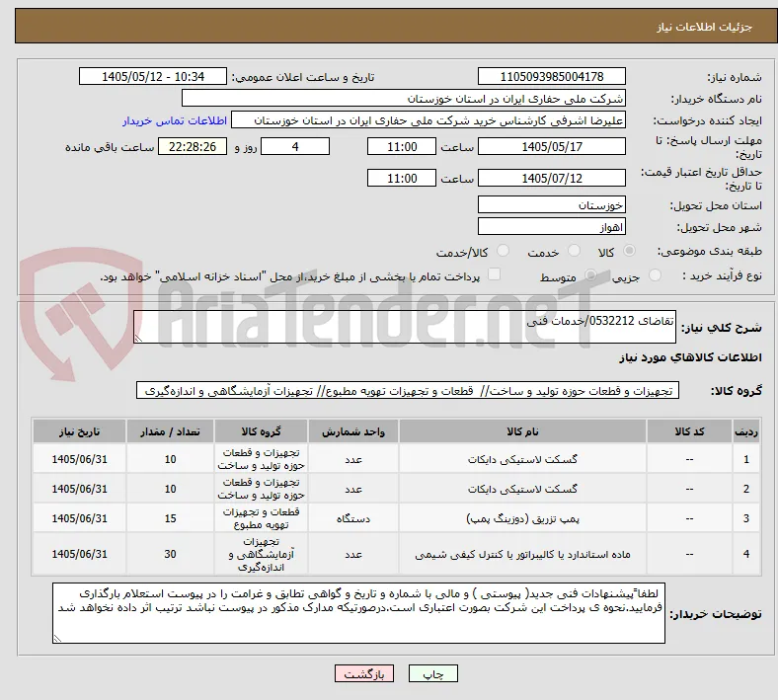Image resolution: width=778 pixels, height=700 pixels.
Task: Click the price validity date 1405/07/12
Action: [x=551, y=178]
